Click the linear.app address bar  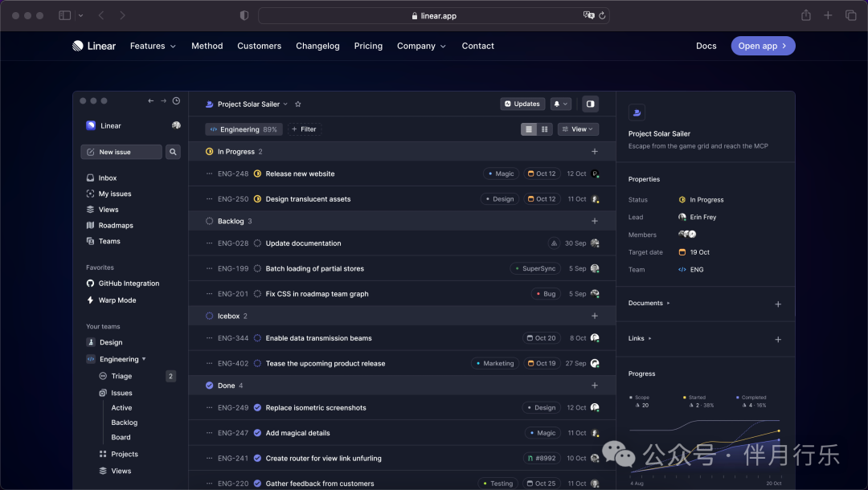434,15
